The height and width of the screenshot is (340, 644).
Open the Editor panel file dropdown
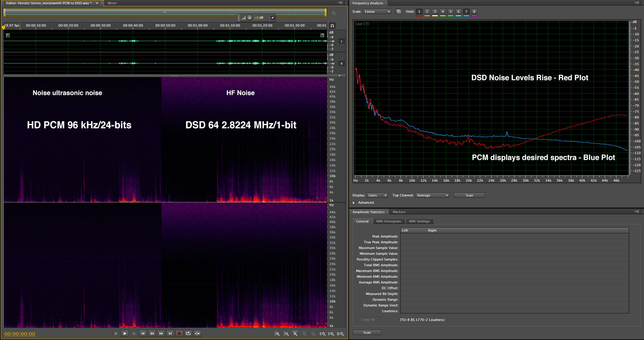(97, 3)
